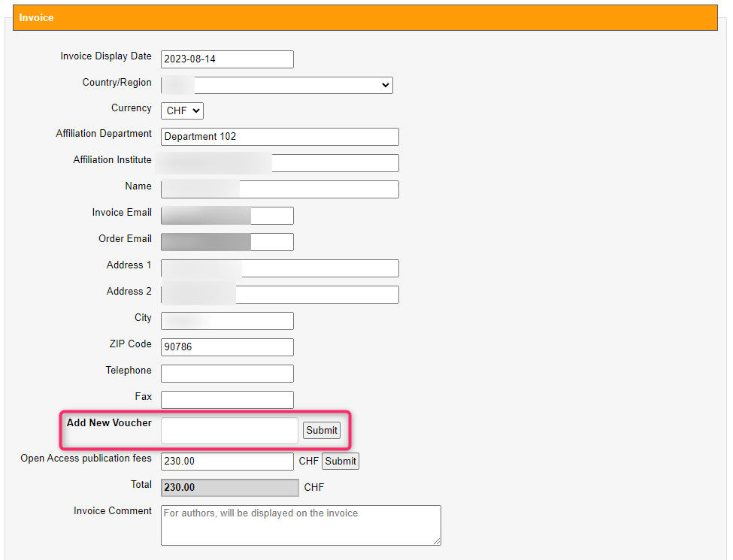Click the empty Telephone field
The width and height of the screenshot is (733, 560).
coord(227,374)
